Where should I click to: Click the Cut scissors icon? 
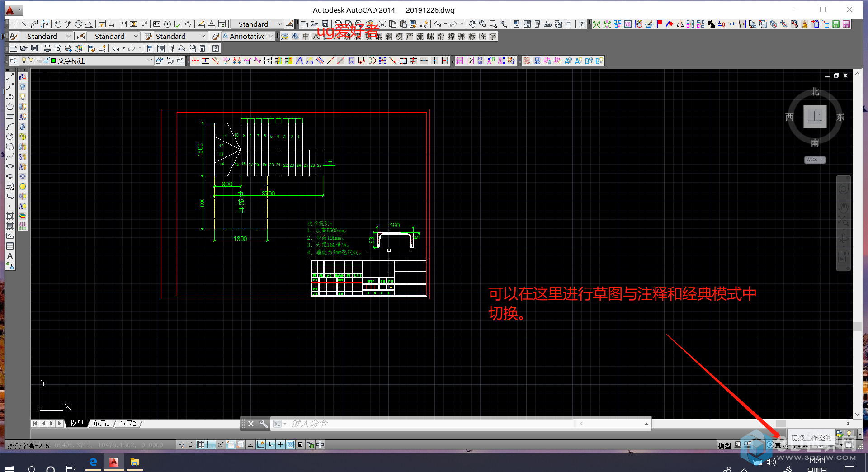(x=382, y=24)
